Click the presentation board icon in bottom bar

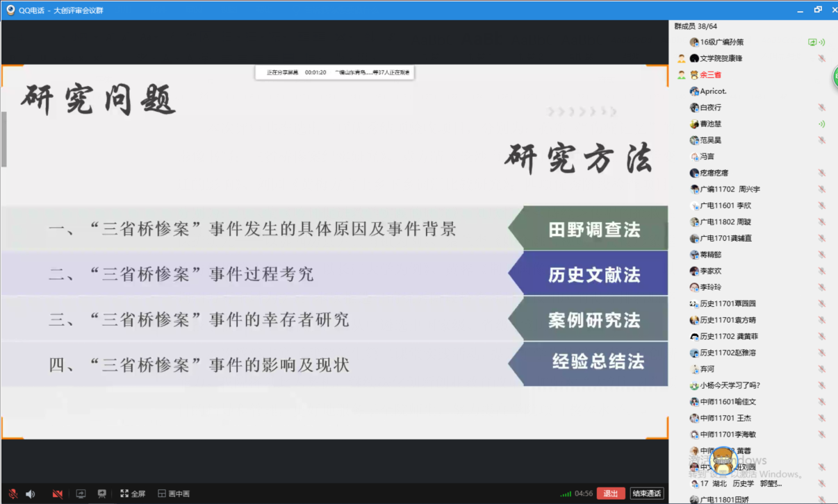(x=102, y=494)
